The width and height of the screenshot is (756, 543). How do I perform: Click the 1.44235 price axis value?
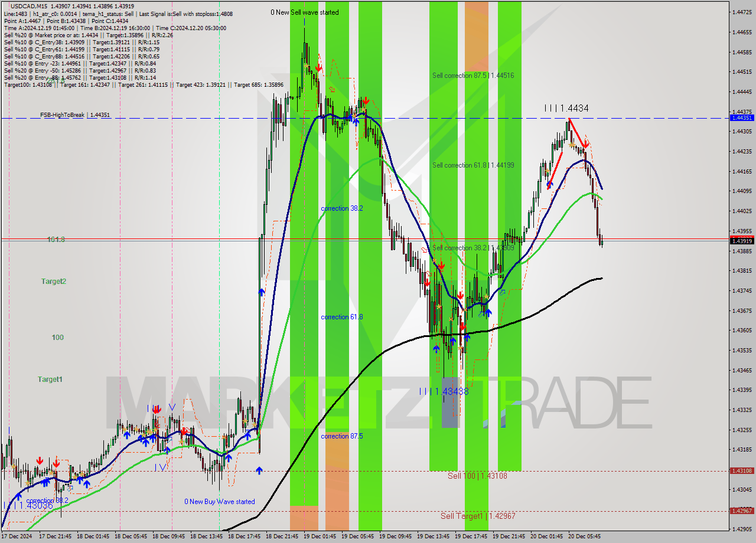click(x=742, y=151)
